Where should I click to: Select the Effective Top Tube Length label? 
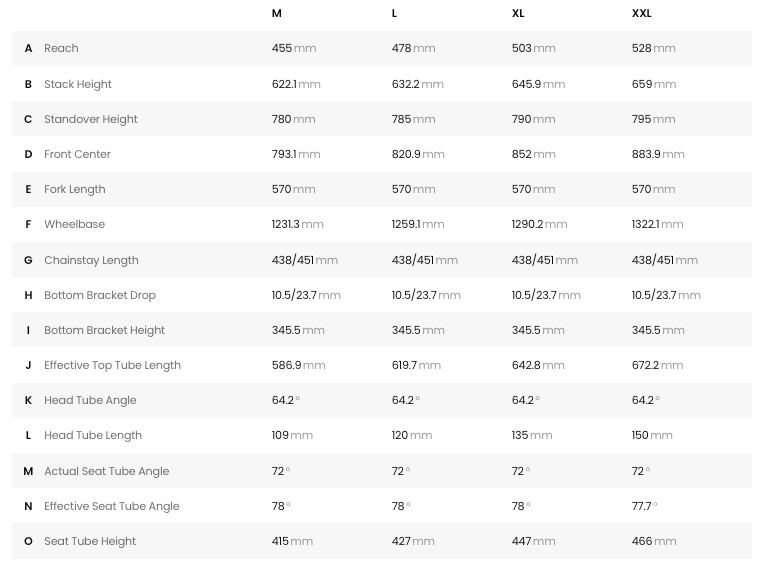(112, 365)
